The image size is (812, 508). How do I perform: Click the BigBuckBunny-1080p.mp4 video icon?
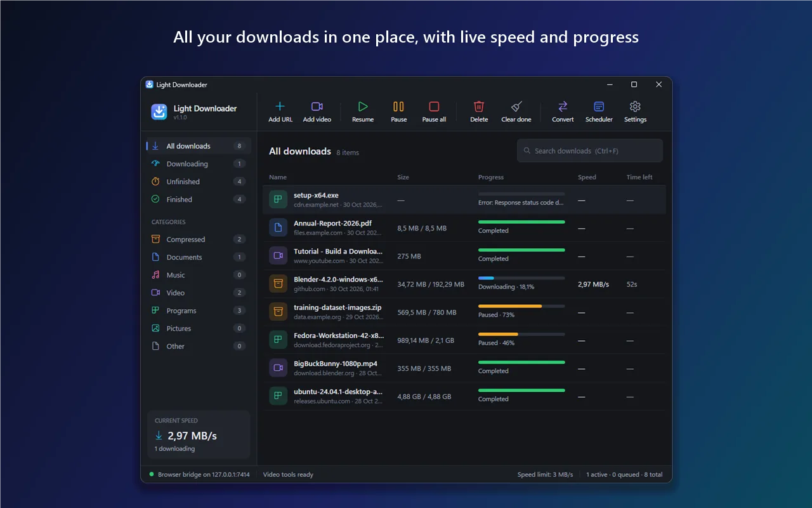click(x=278, y=368)
